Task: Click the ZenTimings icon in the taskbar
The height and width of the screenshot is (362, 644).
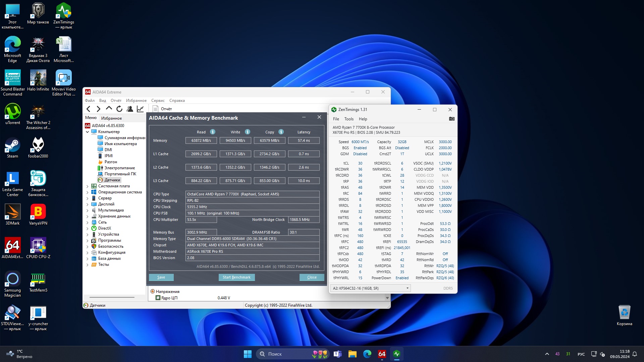Action: point(396,354)
